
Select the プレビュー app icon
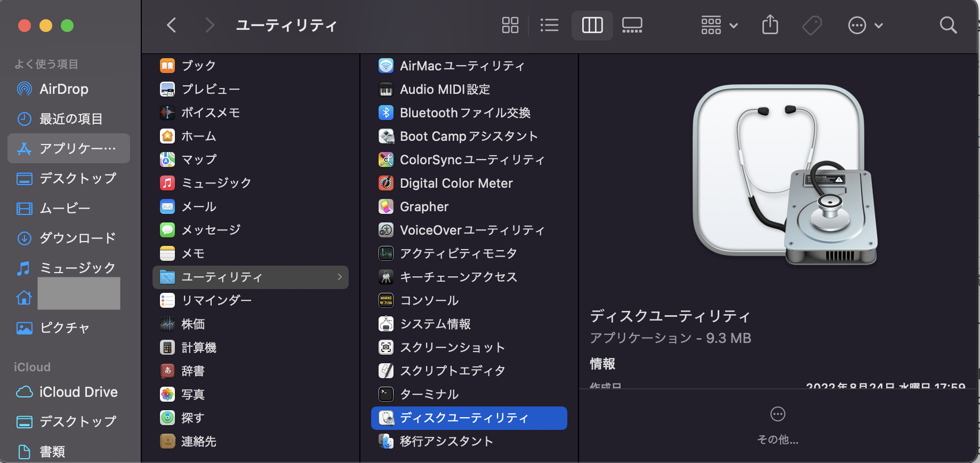pyautogui.click(x=167, y=89)
